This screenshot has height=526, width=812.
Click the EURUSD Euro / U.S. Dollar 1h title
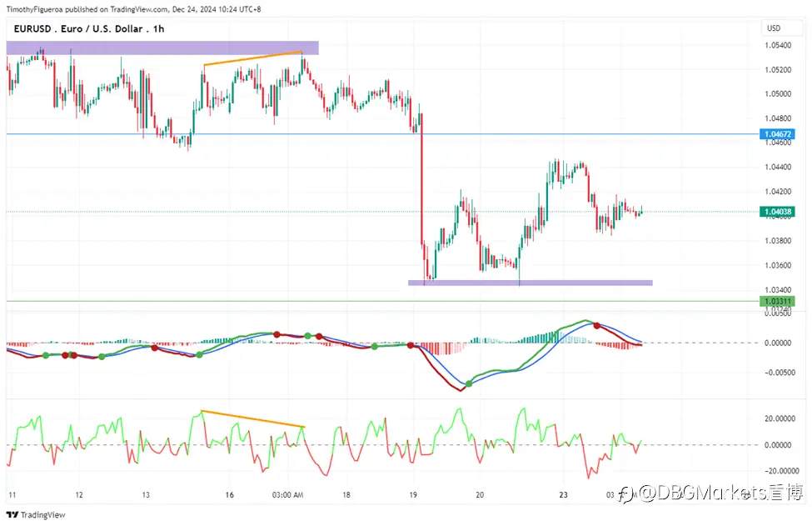point(88,29)
